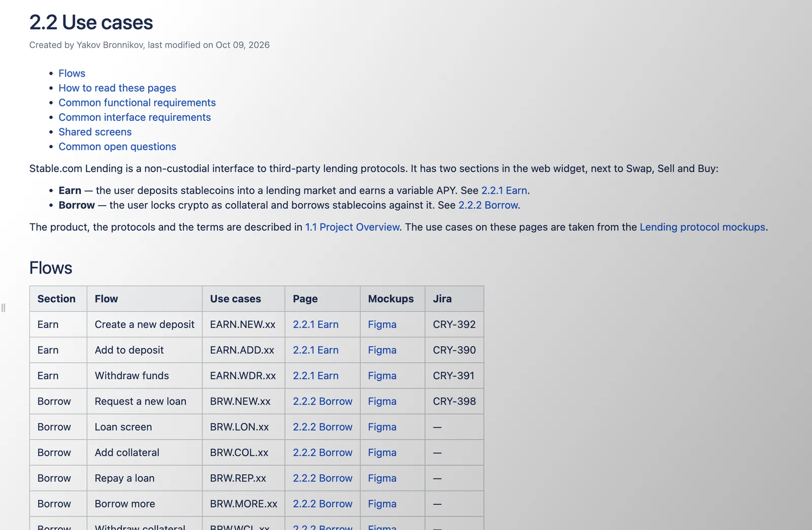Image resolution: width=812 pixels, height=530 pixels.
Task: Open Figma mockup for Loan screen
Action: 382,427
